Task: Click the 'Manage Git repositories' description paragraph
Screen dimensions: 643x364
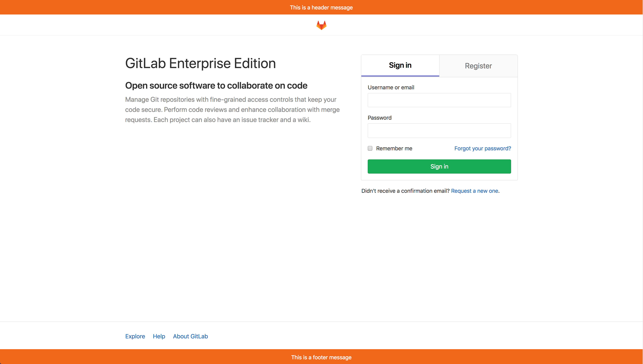Action: point(232,110)
